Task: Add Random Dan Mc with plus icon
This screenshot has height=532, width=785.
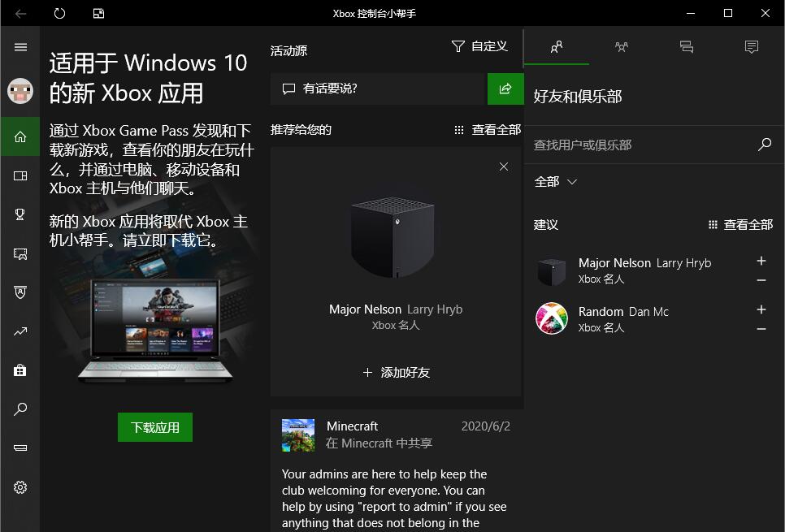Action: pos(761,309)
